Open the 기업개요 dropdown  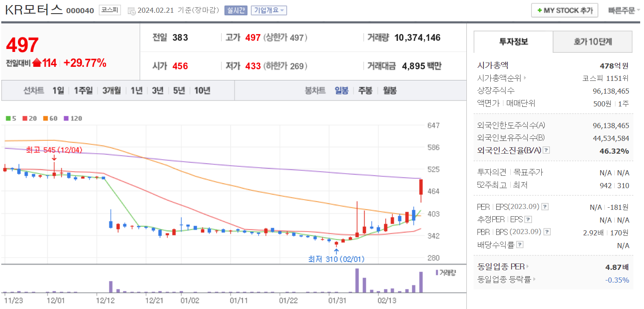[x=269, y=10]
